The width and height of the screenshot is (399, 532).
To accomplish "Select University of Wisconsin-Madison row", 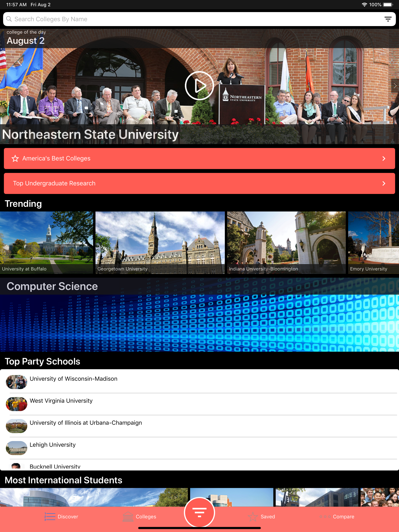I will [199, 382].
